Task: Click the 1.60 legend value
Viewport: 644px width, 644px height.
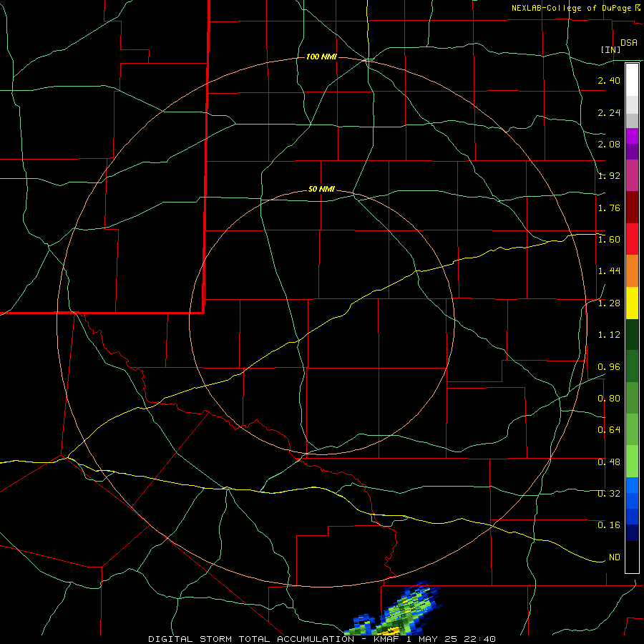Action: click(609, 240)
